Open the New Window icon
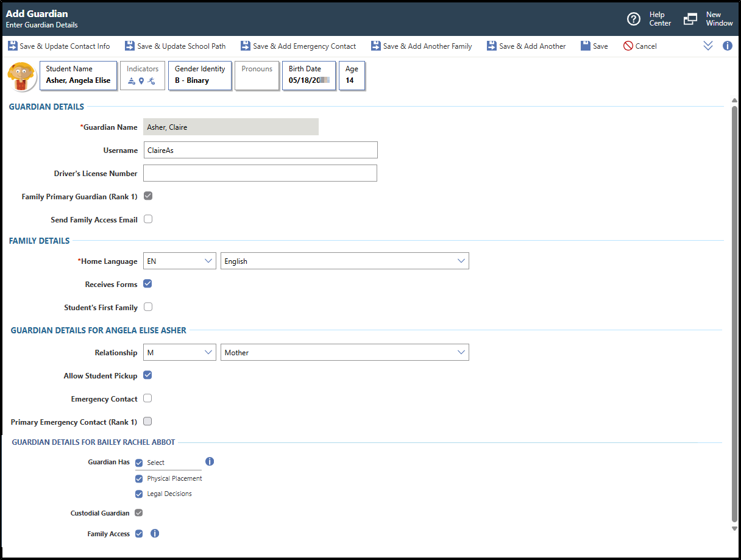The width and height of the screenshot is (741, 560). coord(690,19)
